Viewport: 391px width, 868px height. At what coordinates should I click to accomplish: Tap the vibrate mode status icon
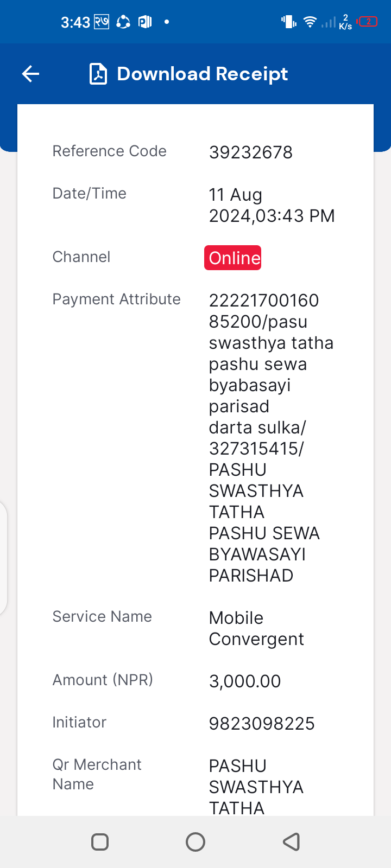288,22
